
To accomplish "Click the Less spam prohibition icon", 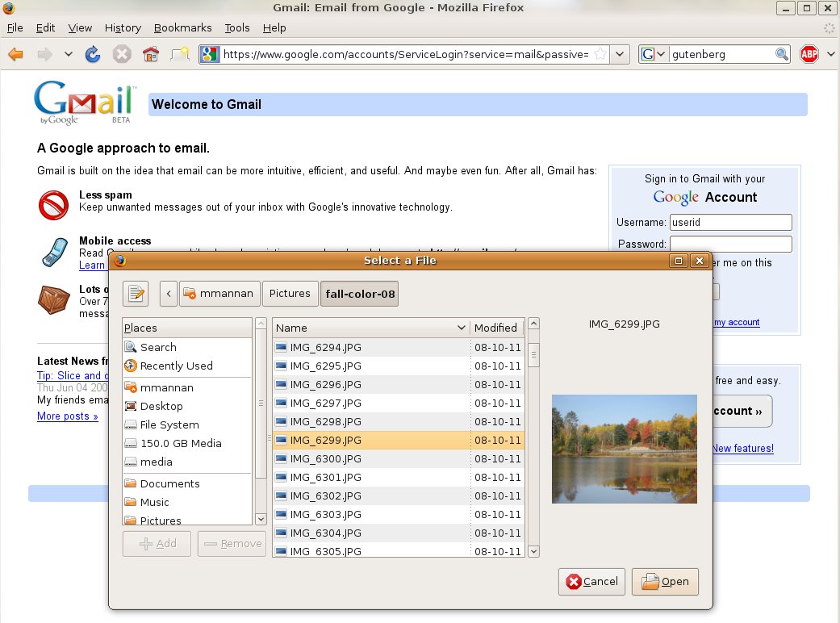I will click(53, 205).
